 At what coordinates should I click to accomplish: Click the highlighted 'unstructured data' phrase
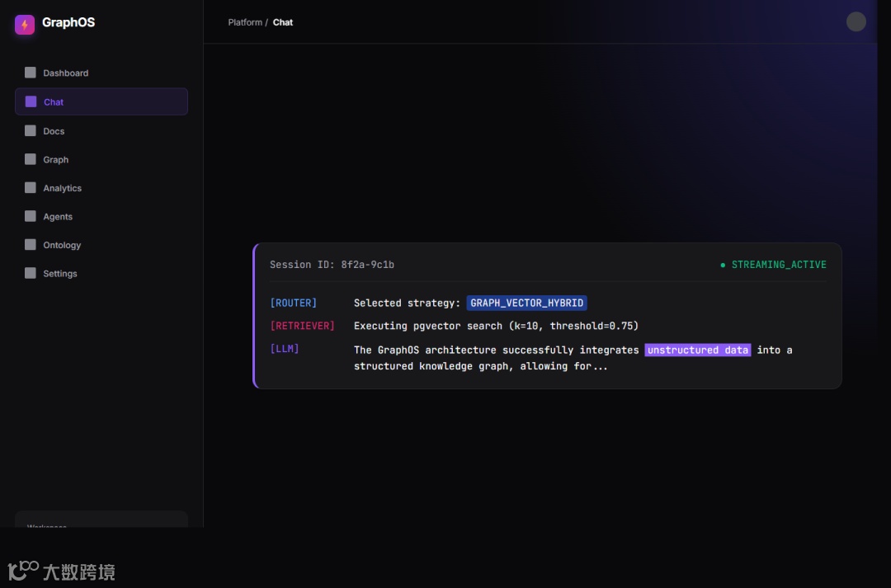(698, 350)
